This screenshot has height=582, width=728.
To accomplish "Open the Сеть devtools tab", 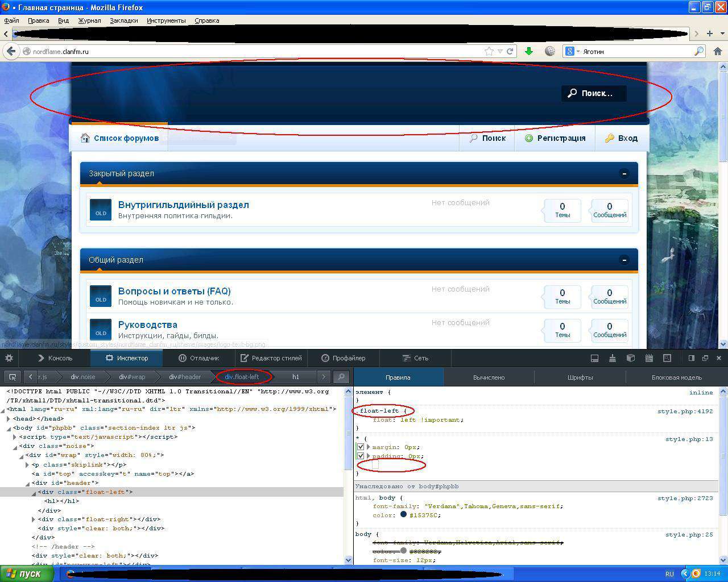I will (415, 358).
